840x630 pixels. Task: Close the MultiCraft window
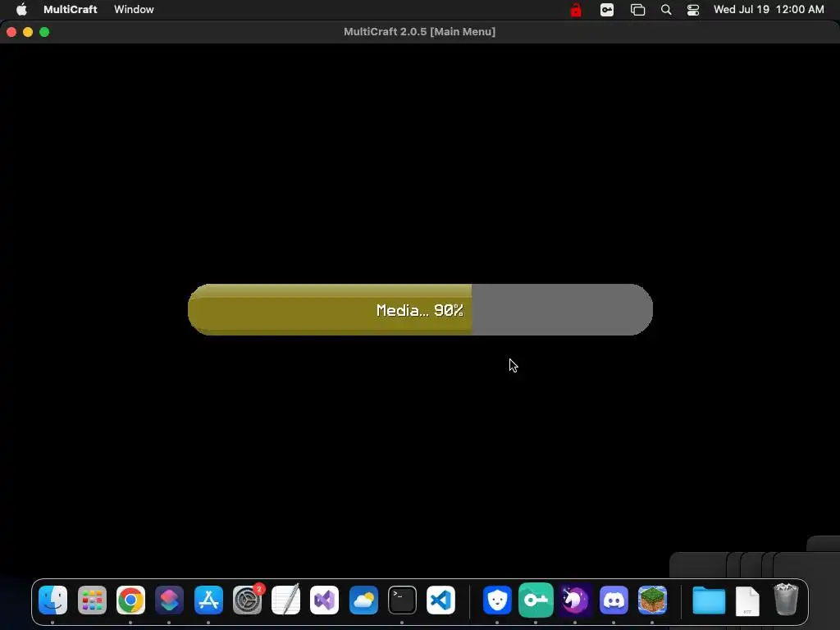coord(11,32)
